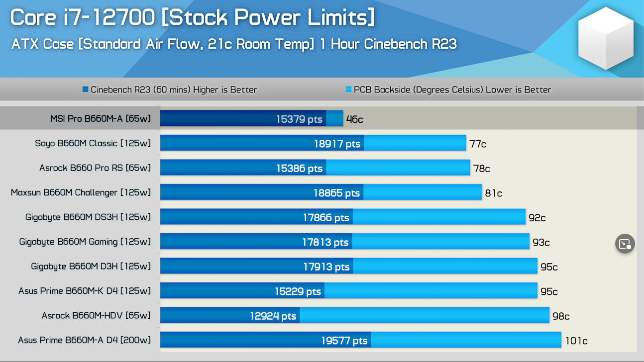Select the Asus Prime B660M-A D4 [200w] label

click(85, 340)
